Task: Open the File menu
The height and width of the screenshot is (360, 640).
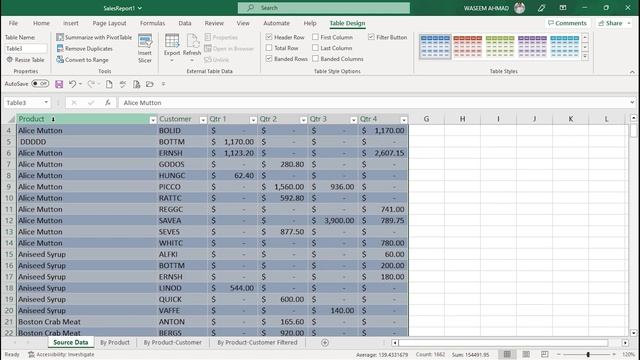Action: [13, 23]
